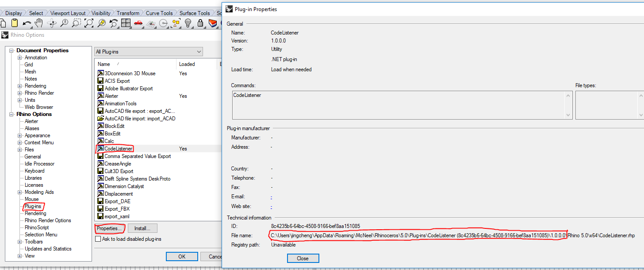Click the Install... button
This screenshot has width=644, height=270.
pos(142,229)
